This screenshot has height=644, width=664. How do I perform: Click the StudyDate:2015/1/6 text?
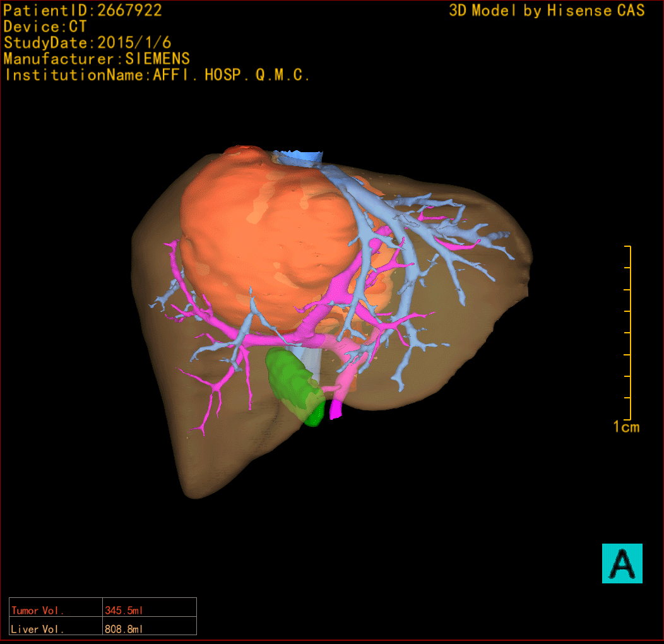pyautogui.click(x=87, y=42)
